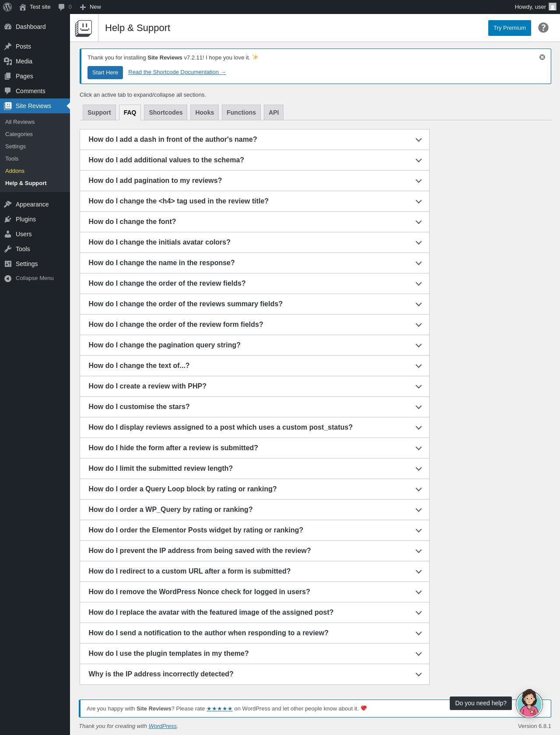560x735 pixels.
Task: Click the Start Here button
Action: coord(105,73)
